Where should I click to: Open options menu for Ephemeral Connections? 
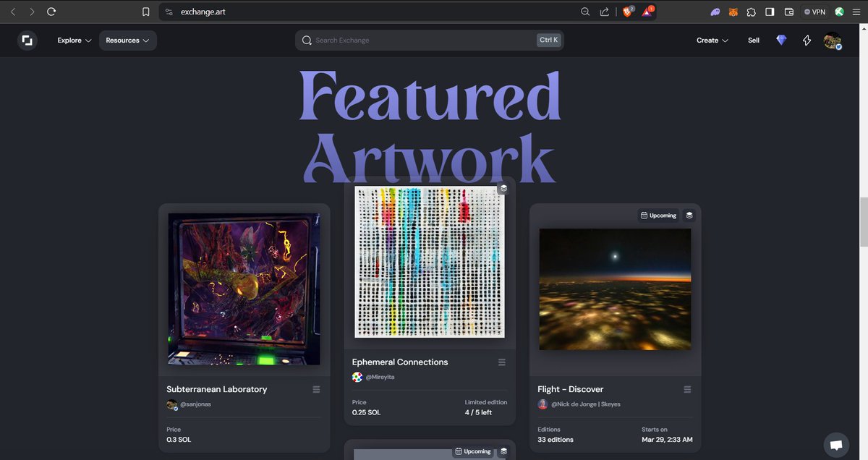pos(502,362)
